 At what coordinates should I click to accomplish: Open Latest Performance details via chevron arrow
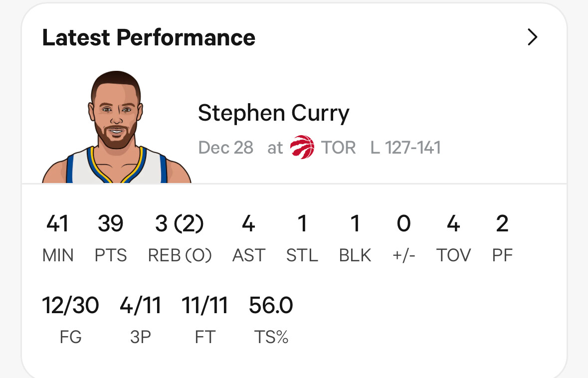click(533, 37)
